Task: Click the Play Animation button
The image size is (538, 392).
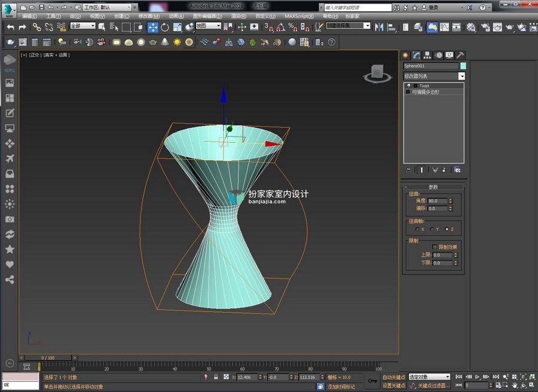Action: 477,377
